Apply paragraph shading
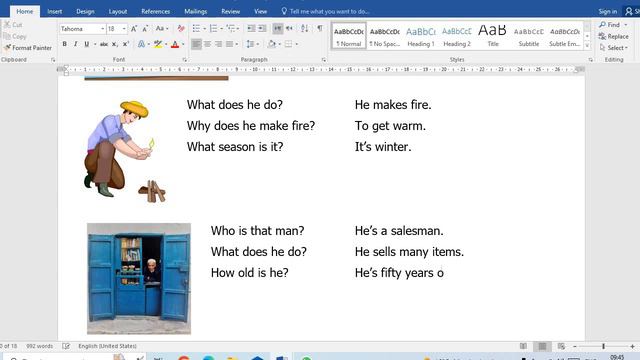Viewport: 640px width, 360px height. (x=271, y=44)
